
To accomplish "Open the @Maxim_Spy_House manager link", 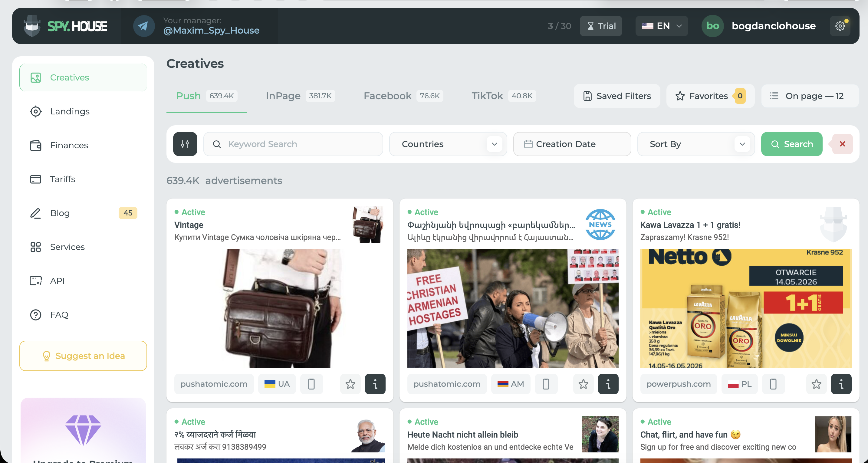I will coord(211,30).
